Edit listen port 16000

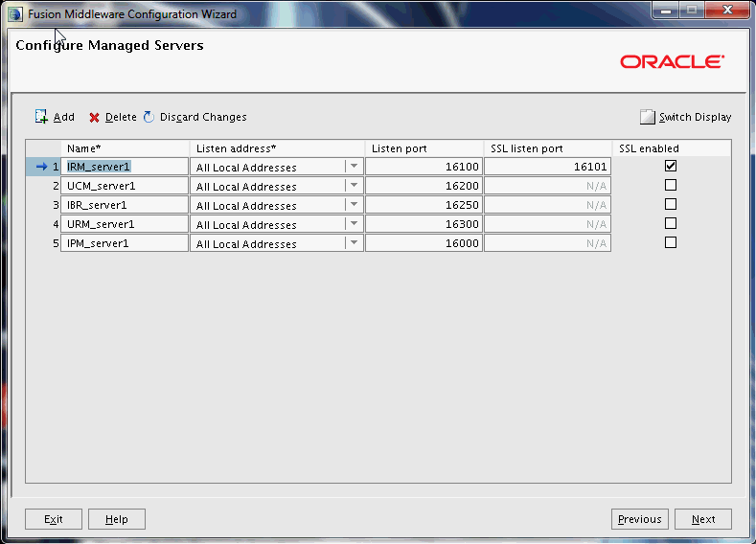(x=424, y=243)
